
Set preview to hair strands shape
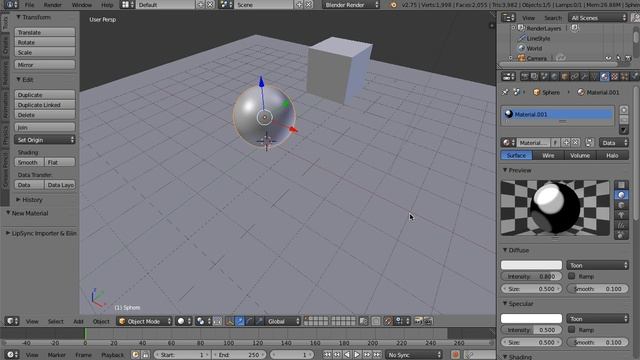(621, 225)
